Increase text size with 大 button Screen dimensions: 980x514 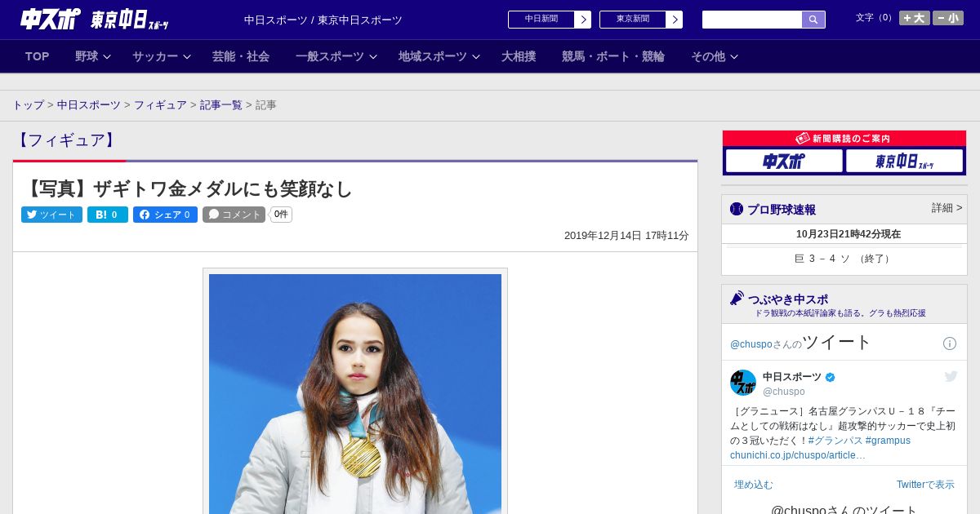(x=915, y=18)
